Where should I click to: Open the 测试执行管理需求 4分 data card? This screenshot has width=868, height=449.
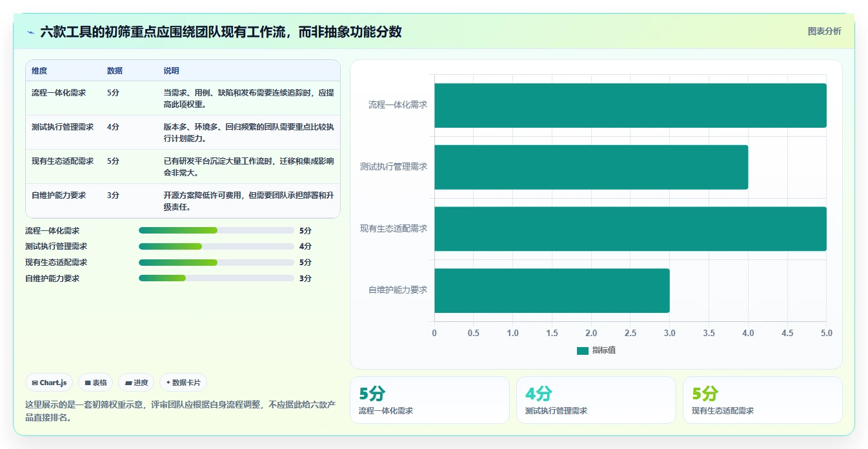596,400
